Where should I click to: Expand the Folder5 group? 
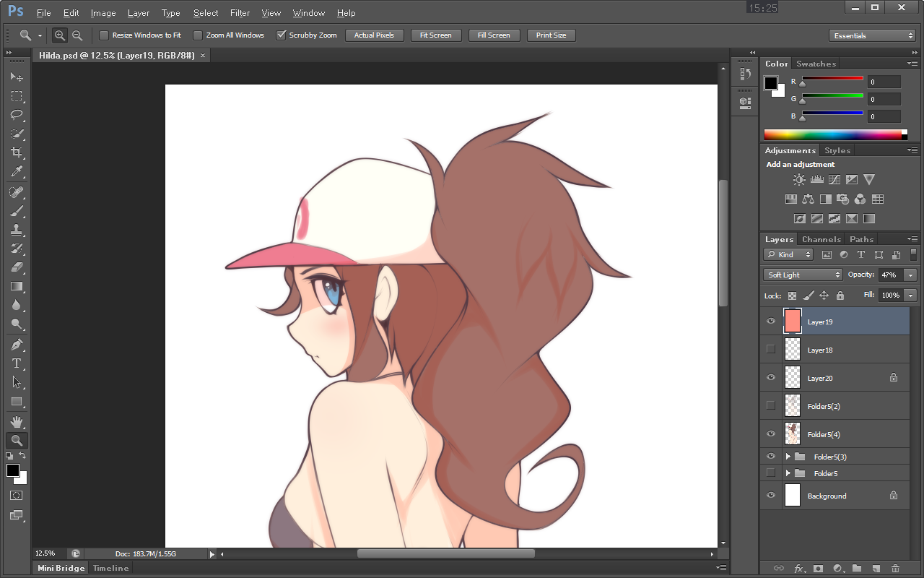point(788,473)
